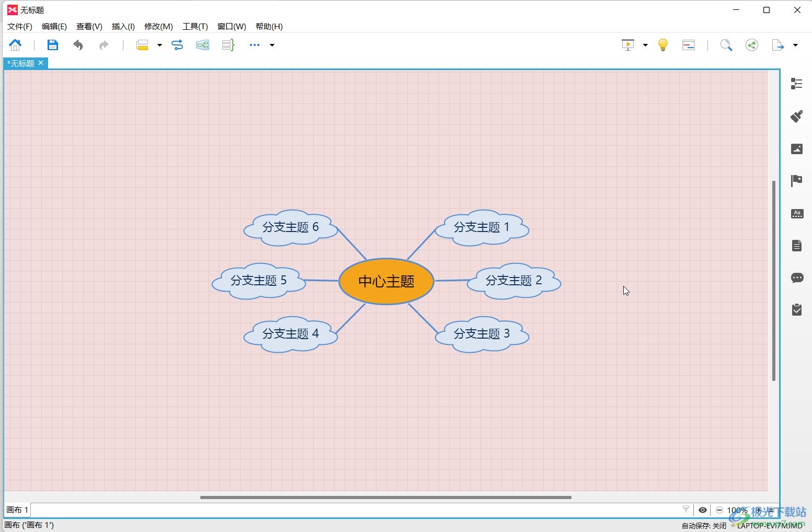812x532 pixels.
Task: Select the 画布 1 sheet tab
Action: coord(17,510)
